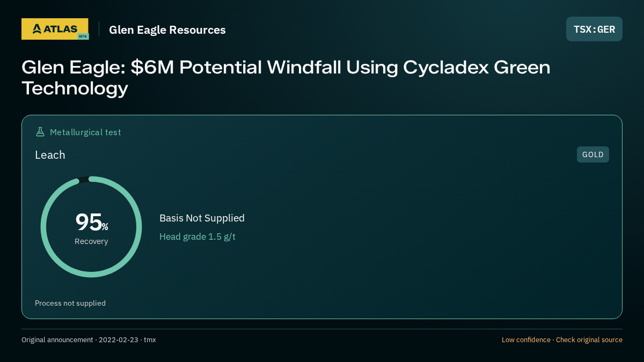Click the Low confidence warning link
The height and width of the screenshot is (362, 644).
click(x=562, y=340)
